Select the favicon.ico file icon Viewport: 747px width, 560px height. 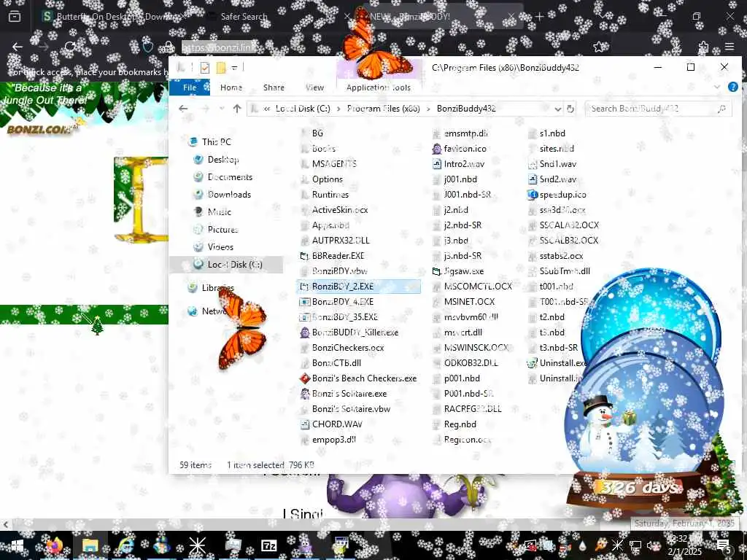pyautogui.click(x=437, y=149)
